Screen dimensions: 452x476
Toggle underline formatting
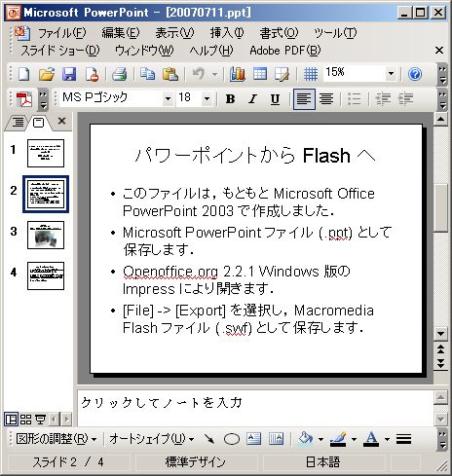275,99
